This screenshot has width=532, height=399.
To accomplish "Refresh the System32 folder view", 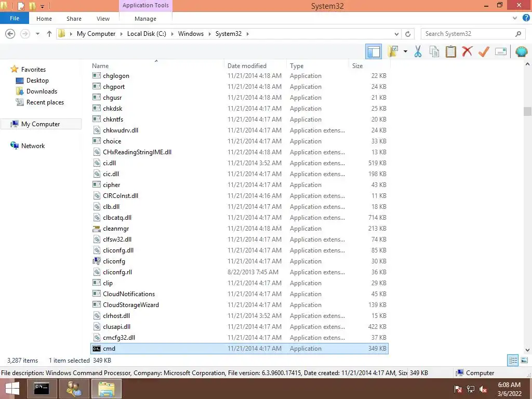I will (x=408, y=34).
